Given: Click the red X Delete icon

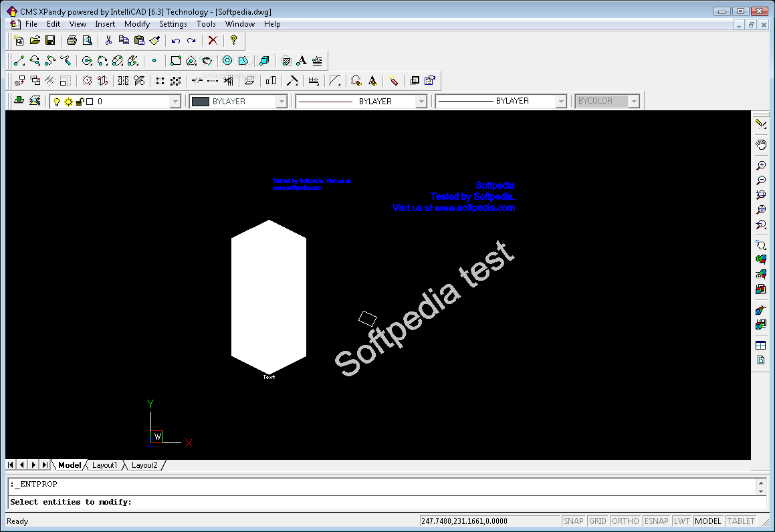Looking at the screenshot, I should (213, 41).
